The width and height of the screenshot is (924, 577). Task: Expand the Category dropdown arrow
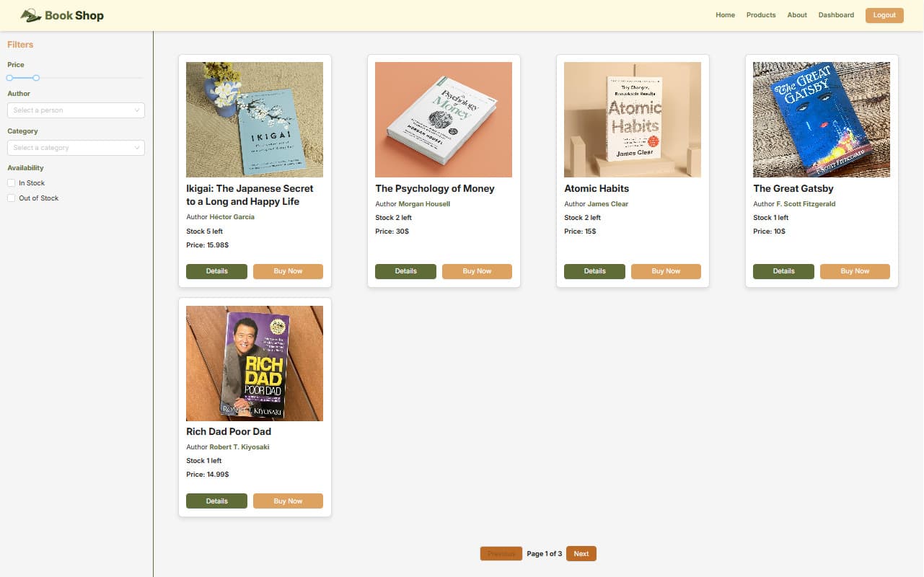(137, 148)
